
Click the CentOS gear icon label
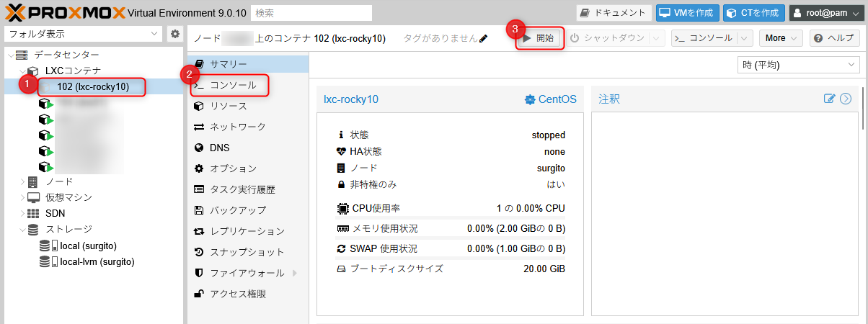tap(550, 99)
